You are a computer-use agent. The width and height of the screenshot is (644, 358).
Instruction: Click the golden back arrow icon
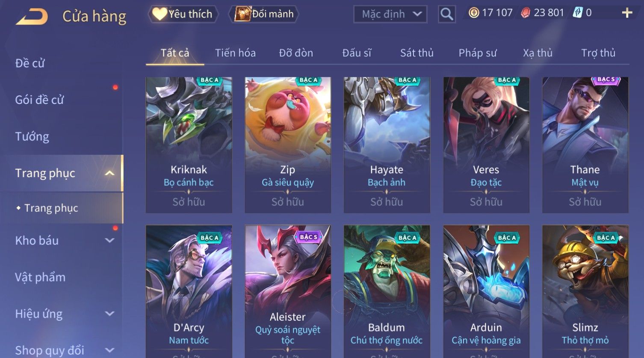32,16
